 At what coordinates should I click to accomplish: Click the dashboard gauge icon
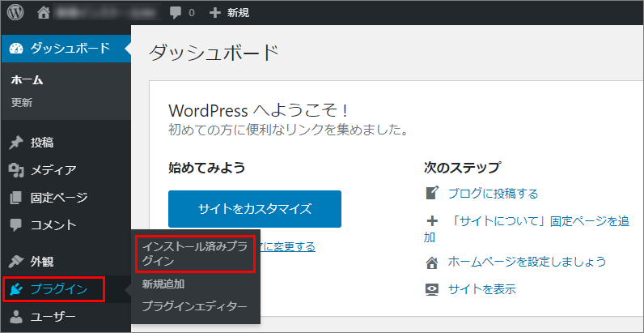point(16,49)
